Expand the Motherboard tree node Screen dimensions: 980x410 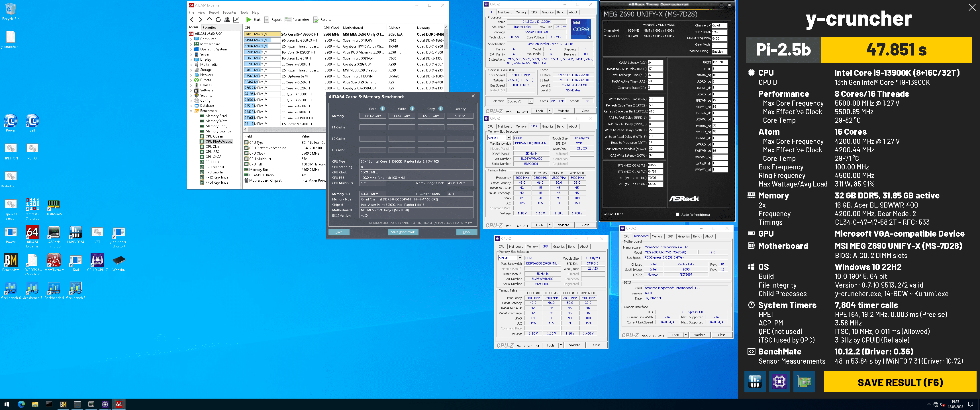pos(191,44)
